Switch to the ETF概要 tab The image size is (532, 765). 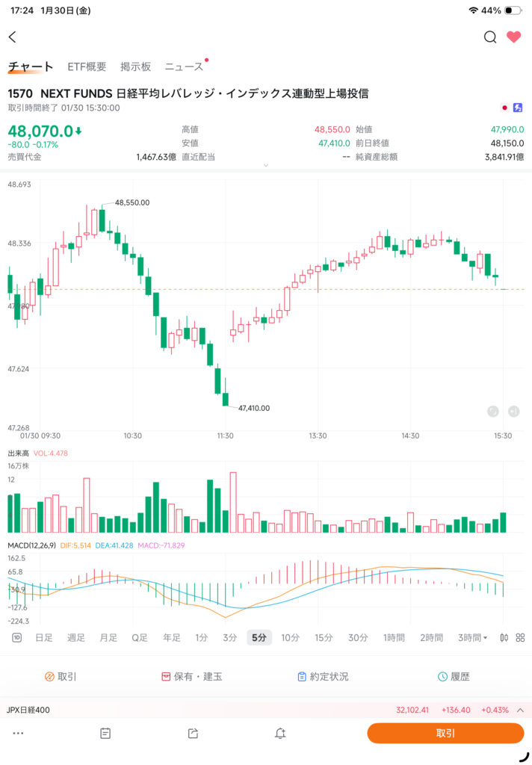[x=87, y=66]
